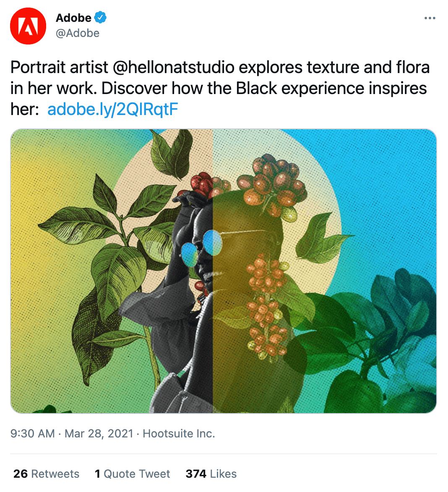Click the blue verified badge
The image size is (448, 492).
(x=100, y=18)
